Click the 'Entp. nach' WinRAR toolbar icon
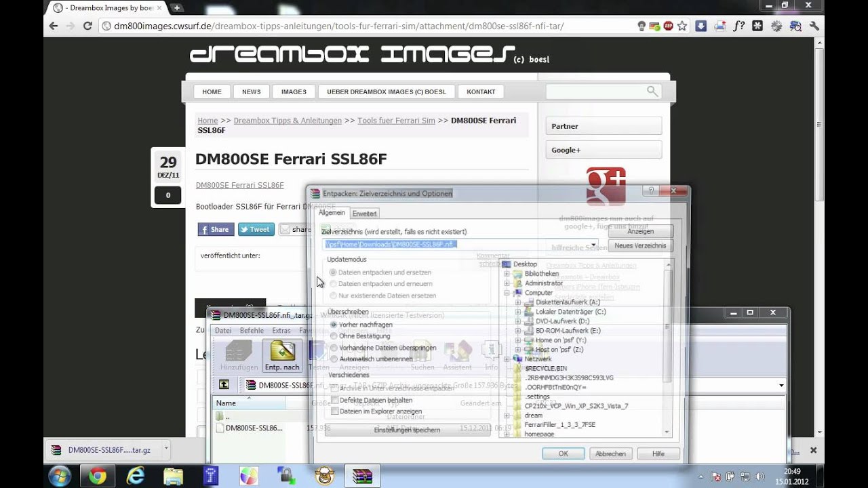Screen dimensions: 868x488 [282, 356]
